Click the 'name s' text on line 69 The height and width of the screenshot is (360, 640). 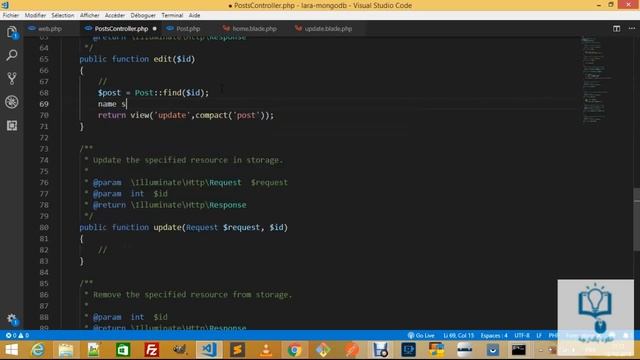(112, 104)
